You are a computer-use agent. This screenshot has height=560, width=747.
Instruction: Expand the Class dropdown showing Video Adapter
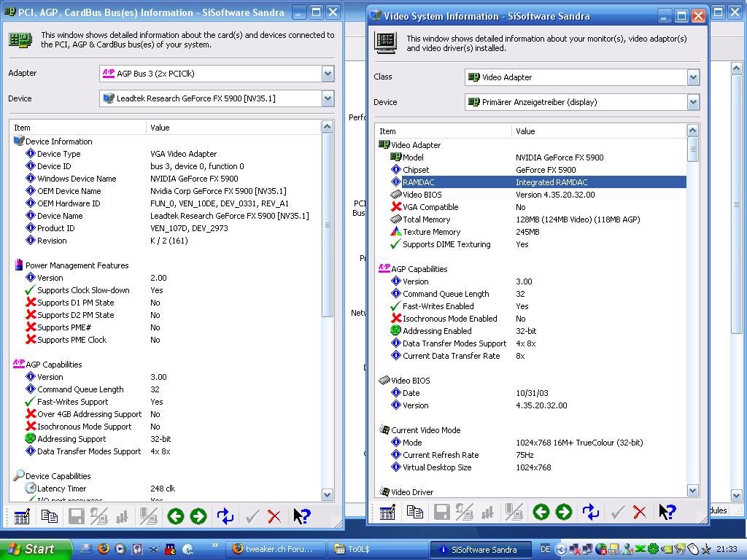tap(693, 77)
